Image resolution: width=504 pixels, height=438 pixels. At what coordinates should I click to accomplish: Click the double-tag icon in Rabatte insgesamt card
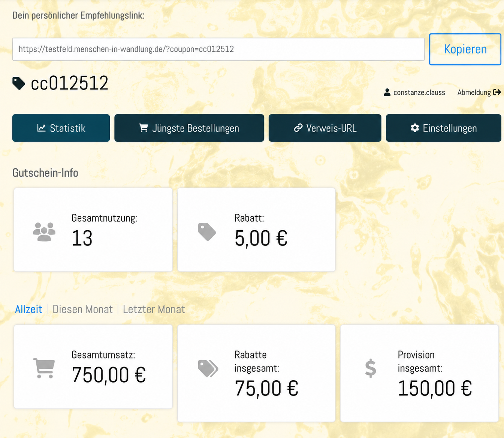tap(208, 368)
